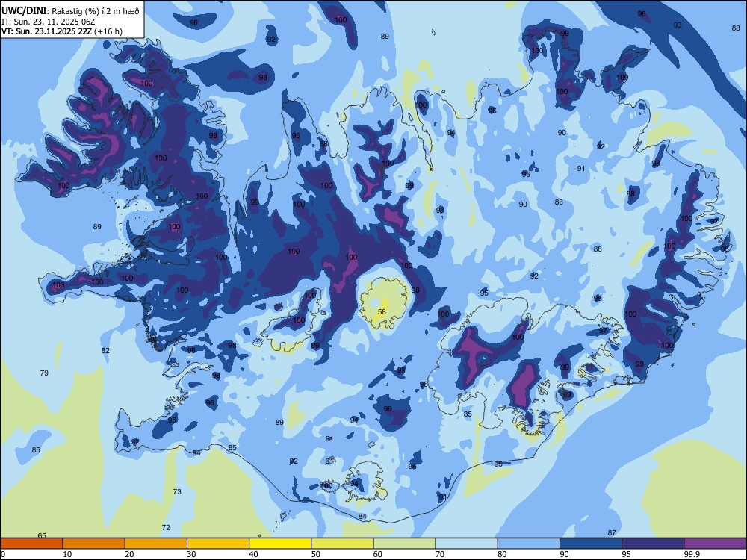The image size is (747, 560).
Task: Click the '99.9' legend scale label
Action: pos(692,554)
